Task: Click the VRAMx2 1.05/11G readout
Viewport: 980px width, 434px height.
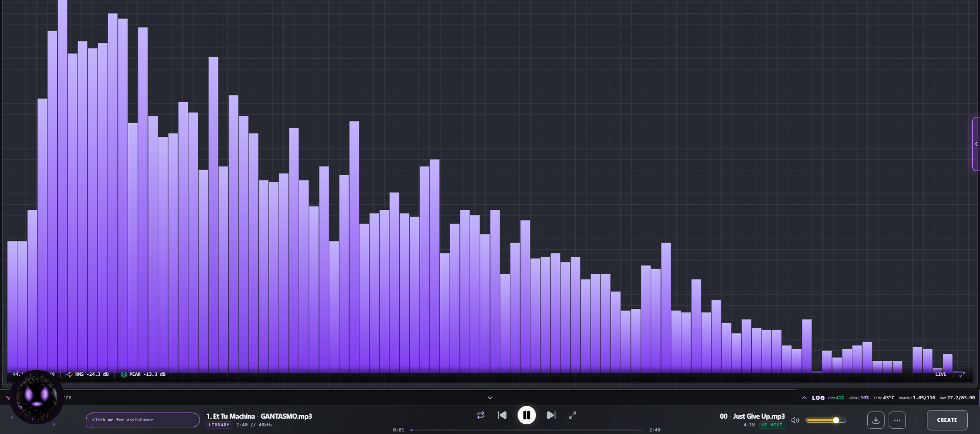Action: [917, 398]
